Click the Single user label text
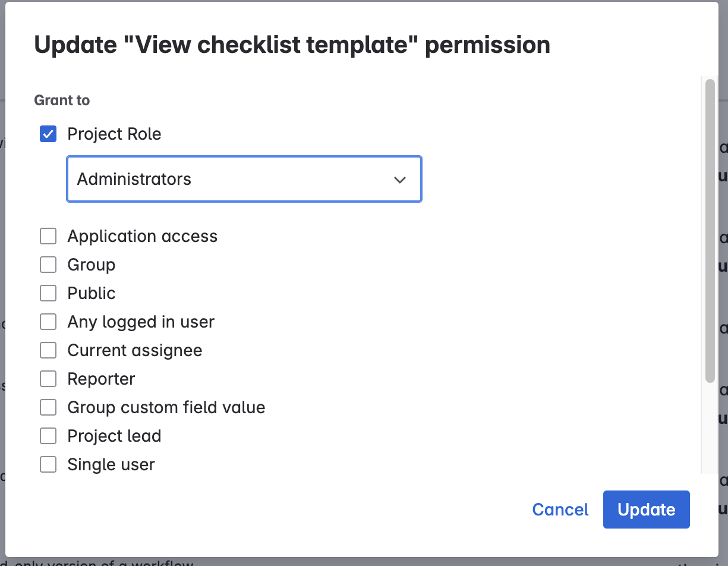 pos(111,465)
